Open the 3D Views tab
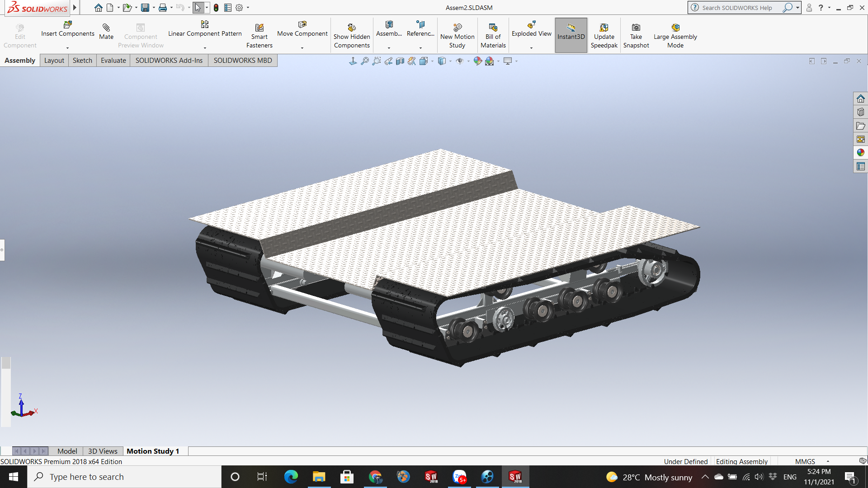Image resolution: width=868 pixels, height=488 pixels. (x=103, y=451)
